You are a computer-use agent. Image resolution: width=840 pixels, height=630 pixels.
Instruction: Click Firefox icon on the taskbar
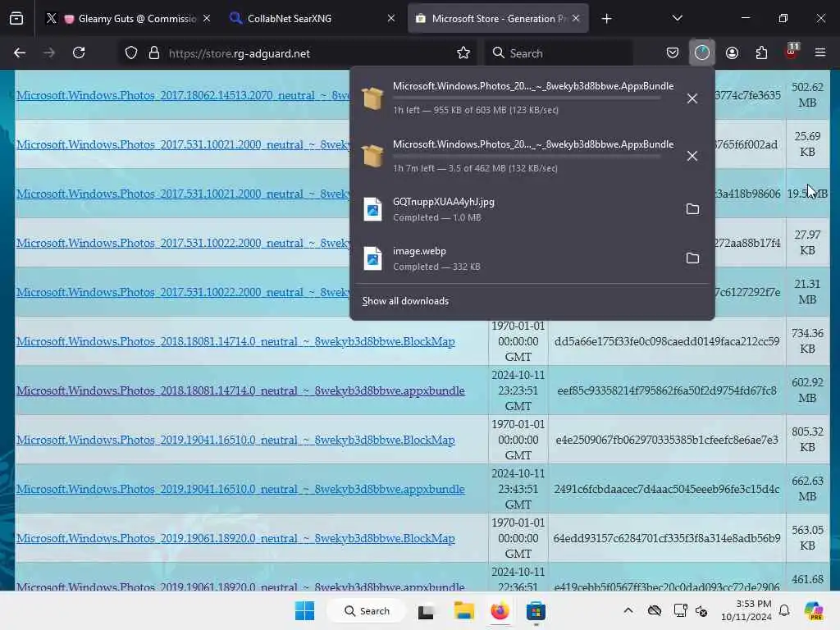(x=500, y=610)
